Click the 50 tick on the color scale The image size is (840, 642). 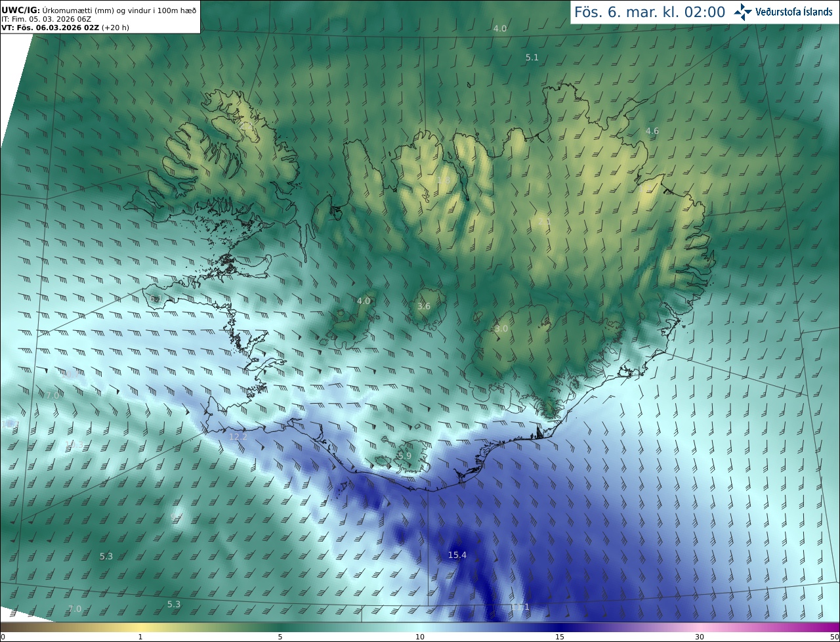point(834,637)
